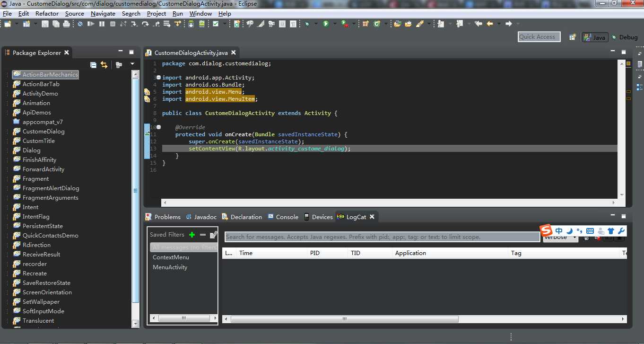The image size is (644, 344).
Task: Click the Print toolbar icon
Action: click(x=66, y=24)
